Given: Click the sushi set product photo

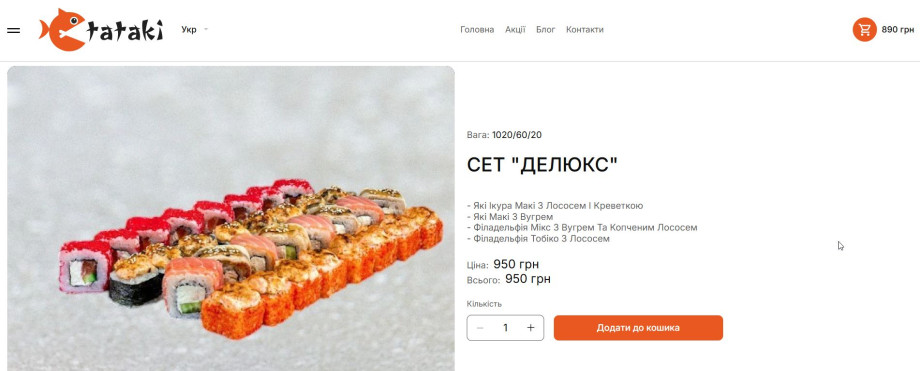Looking at the screenshot, I should [231, 218].
